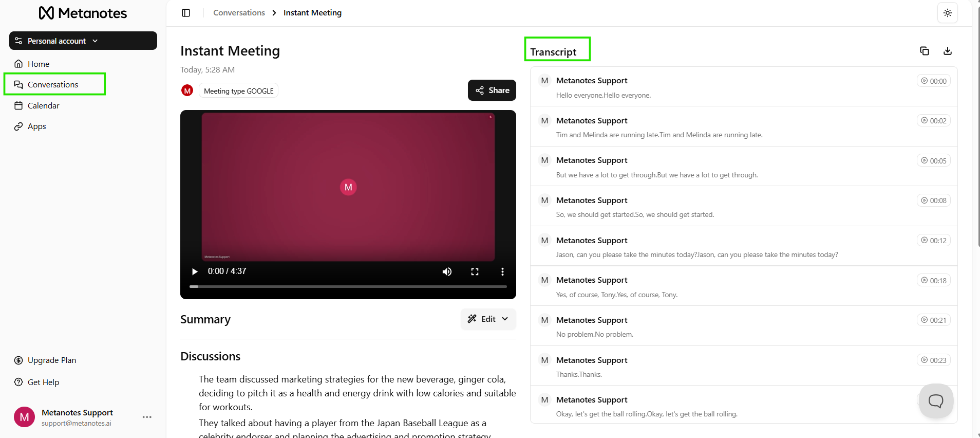Image resolution: width=980 pixels, height=438 pixels.
Task: Jump to transcript timestamp 00:05
Action: (x=933, y=160)
